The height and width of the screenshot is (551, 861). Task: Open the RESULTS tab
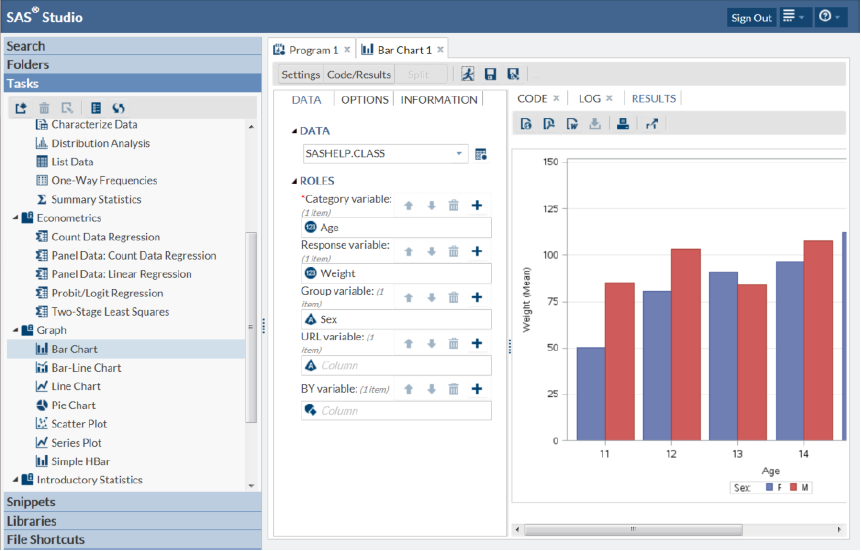pyautogui.click(x=653, y=99)
